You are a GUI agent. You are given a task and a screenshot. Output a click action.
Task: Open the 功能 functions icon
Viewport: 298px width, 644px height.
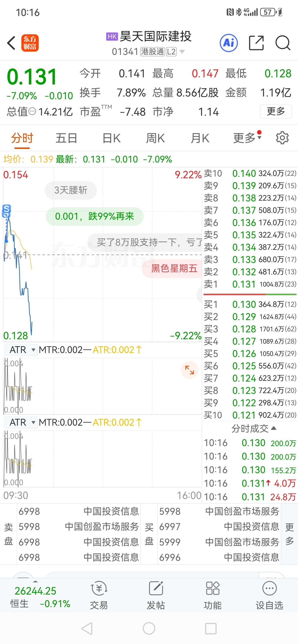[213, 595]
